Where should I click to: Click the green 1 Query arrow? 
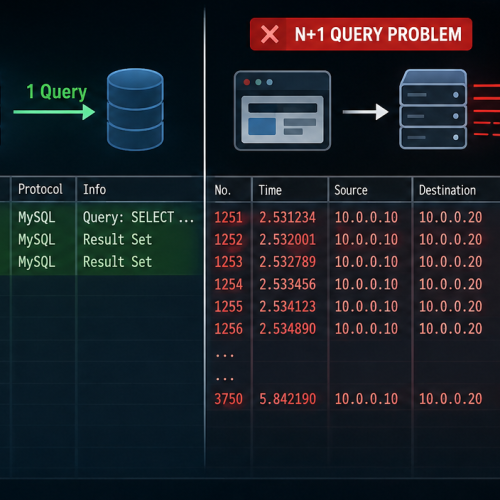point(54,112)
